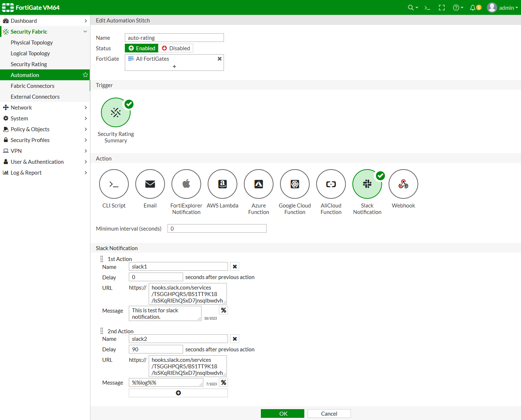Expand the Security Profiles menu

click(x=45, y=140)
